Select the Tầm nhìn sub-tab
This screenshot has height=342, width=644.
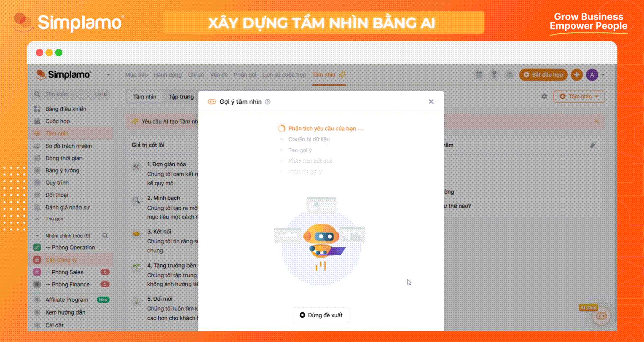pyautogui.click(x=145, y=97)
